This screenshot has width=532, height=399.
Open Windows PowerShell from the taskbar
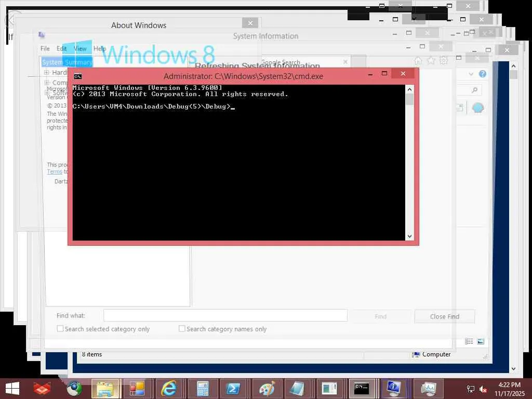pyautogui.click(x=233, y=389)
